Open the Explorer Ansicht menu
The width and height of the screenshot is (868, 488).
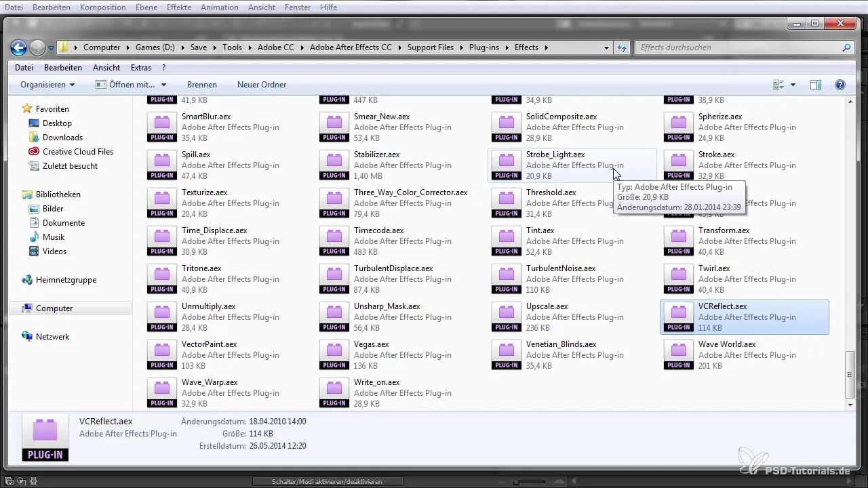(106, 68)
